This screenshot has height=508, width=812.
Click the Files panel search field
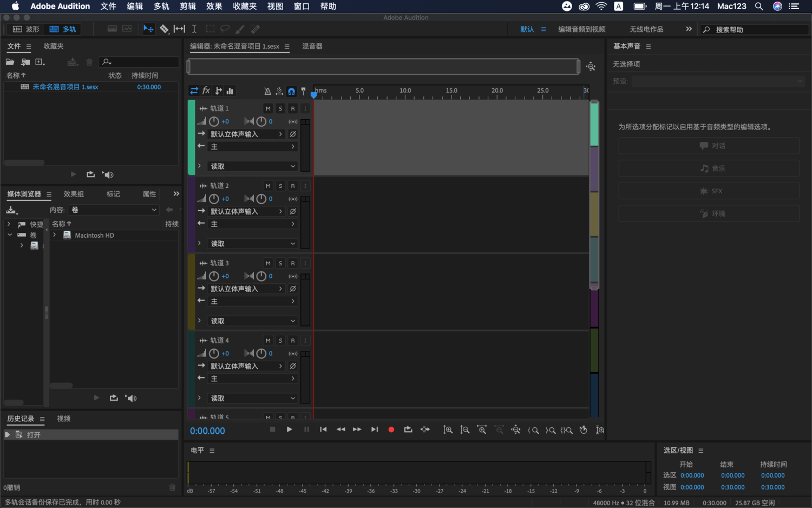139,62
